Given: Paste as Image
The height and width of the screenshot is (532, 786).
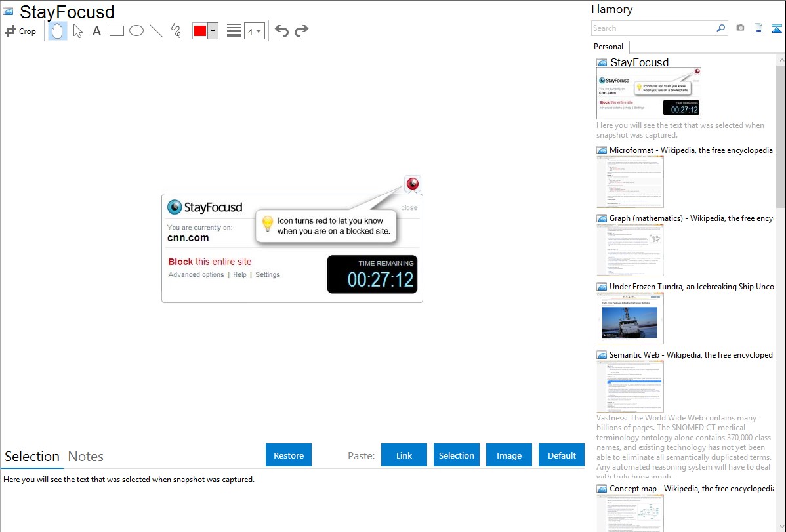Looking at the screenshot, I should [508, 455].
